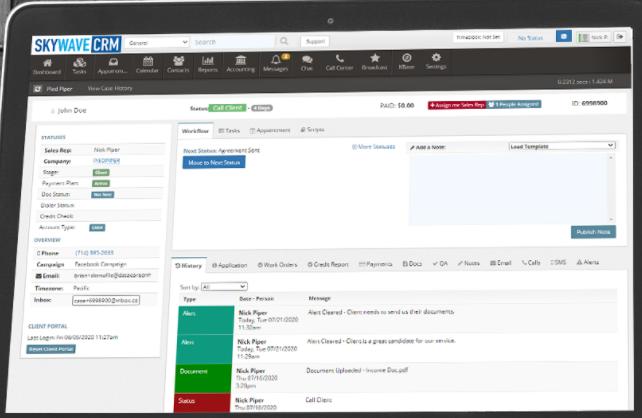Switch to the History tab

(189, 266)
